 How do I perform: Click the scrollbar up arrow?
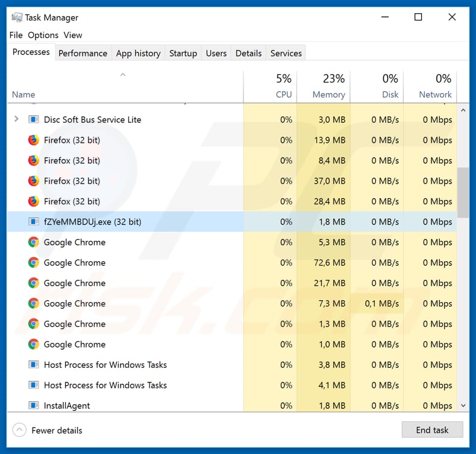click(463, 110)
